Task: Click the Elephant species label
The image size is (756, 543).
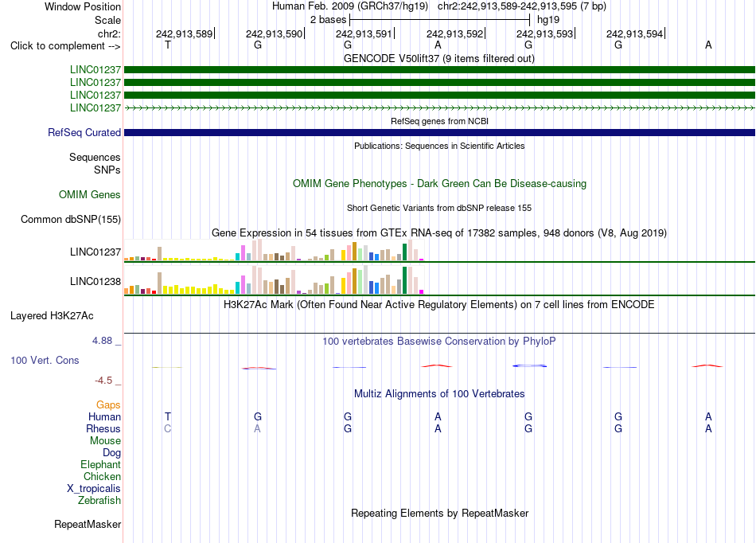Action: pos(100,464)
